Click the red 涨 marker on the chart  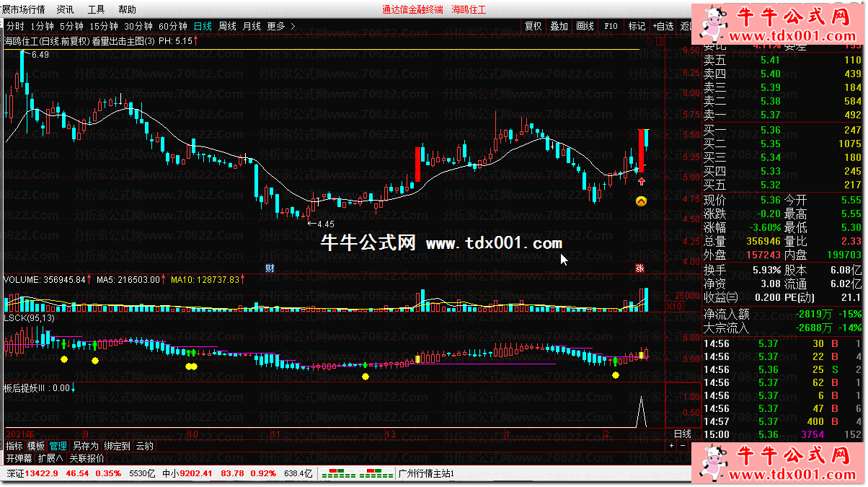click(x=639, y=268)
